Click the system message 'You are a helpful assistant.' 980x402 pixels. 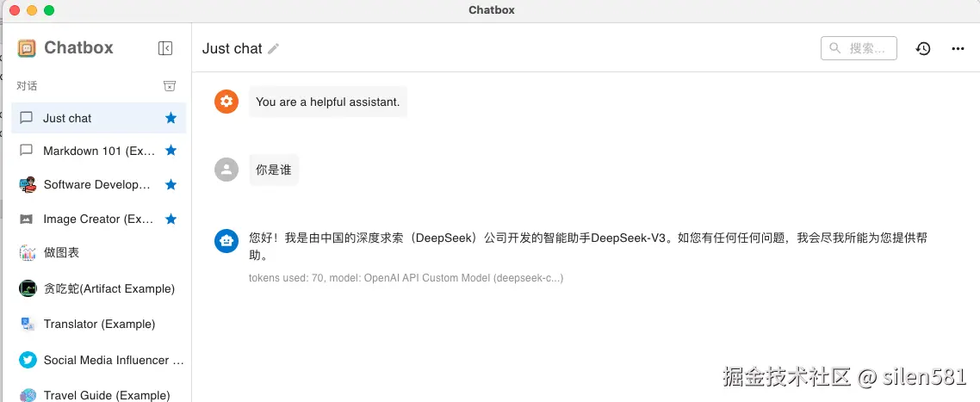click(327, 102)
